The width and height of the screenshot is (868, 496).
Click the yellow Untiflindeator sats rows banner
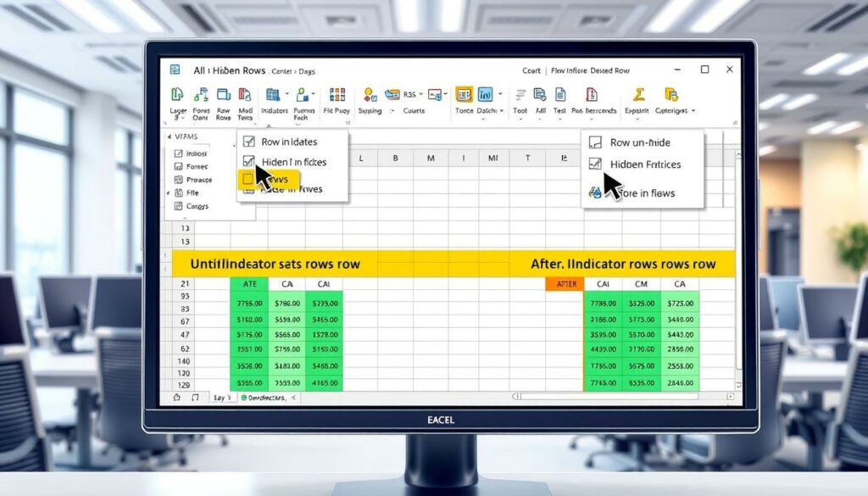coord(275,264)
